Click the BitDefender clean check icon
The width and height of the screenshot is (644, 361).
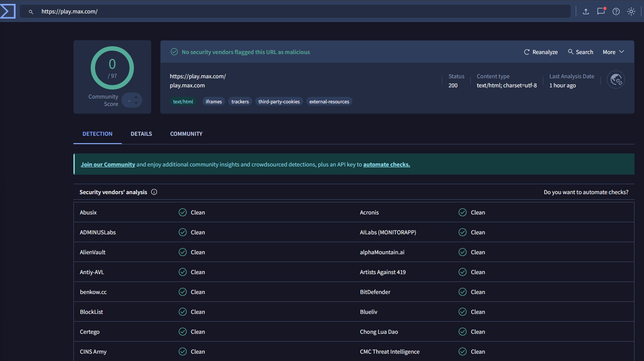pos(463,292)
